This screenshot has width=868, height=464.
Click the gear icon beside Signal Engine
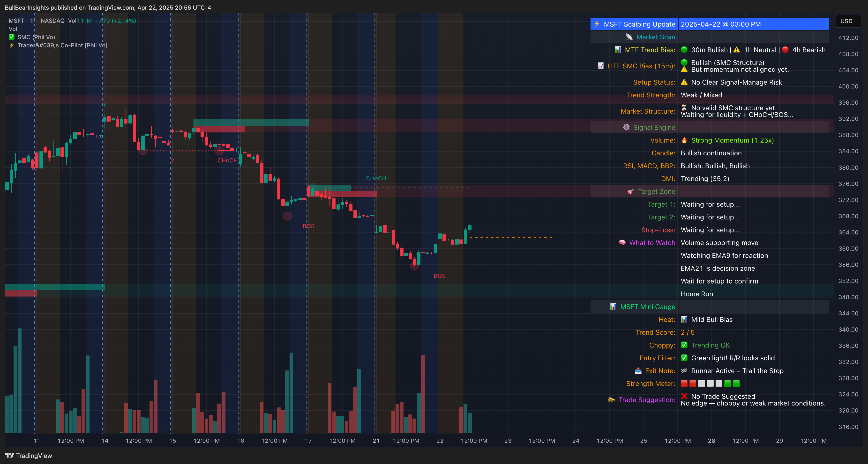coord(626,127)
